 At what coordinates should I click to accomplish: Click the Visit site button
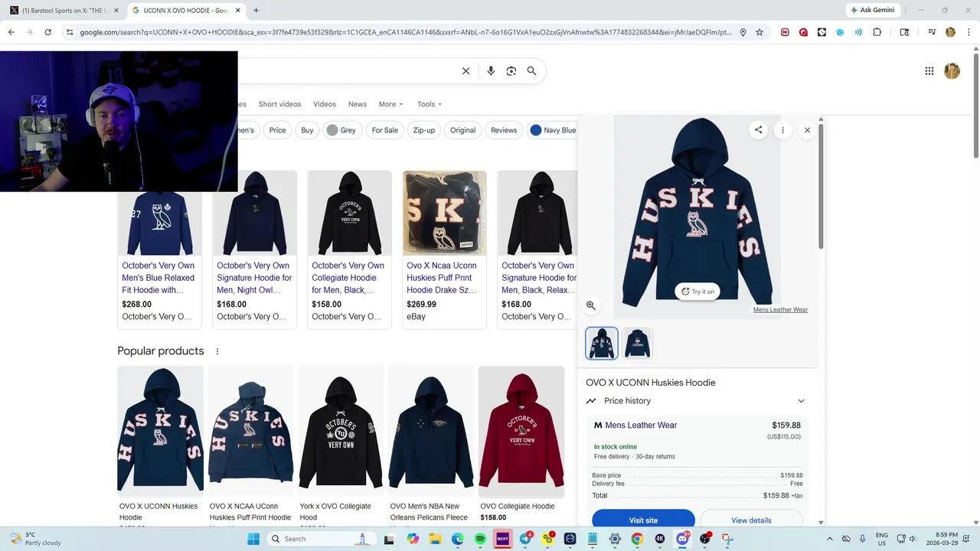(643, 520)
